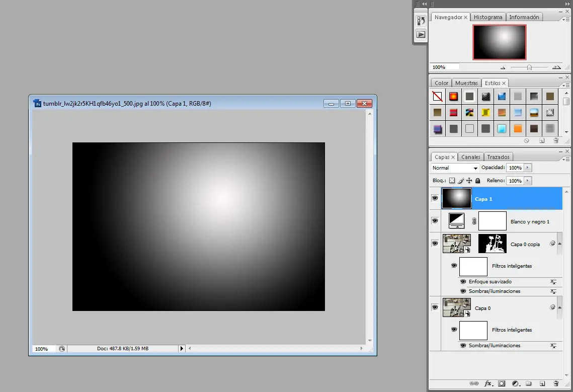Click the Navegador zoom percentage field

tap(445, 67)
